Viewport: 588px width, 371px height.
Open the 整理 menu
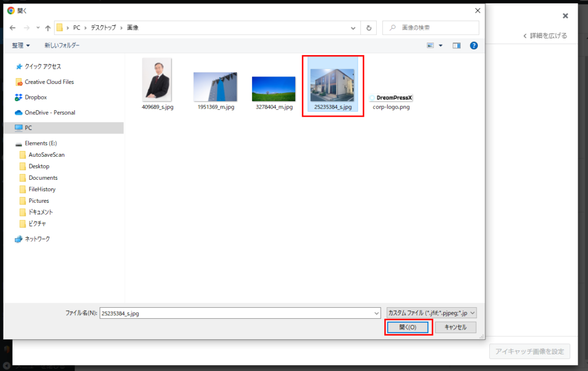click(21, 45)
